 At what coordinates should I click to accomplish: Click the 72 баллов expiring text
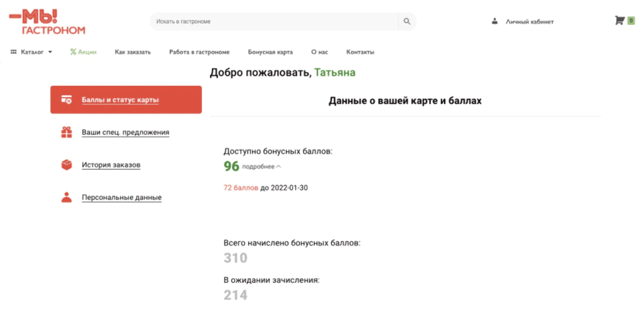point(241,188)
